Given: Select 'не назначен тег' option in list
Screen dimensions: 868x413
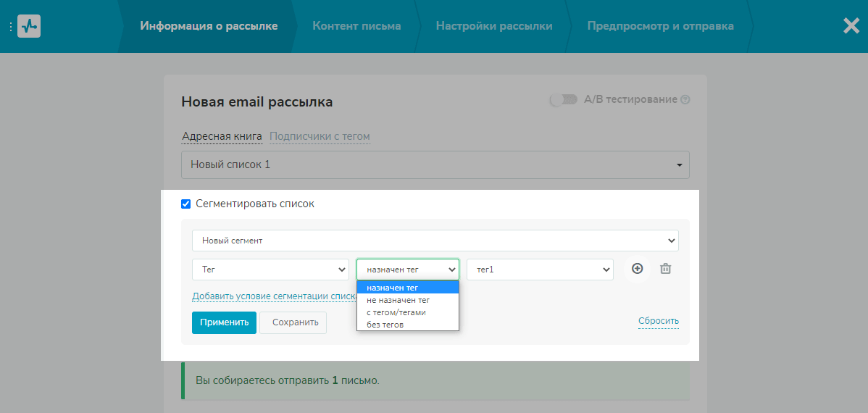Looking at the screenshot, I should [398, 300].
